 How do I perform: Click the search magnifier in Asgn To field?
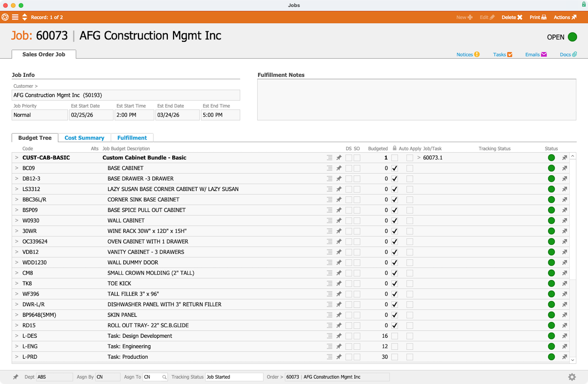164,377
